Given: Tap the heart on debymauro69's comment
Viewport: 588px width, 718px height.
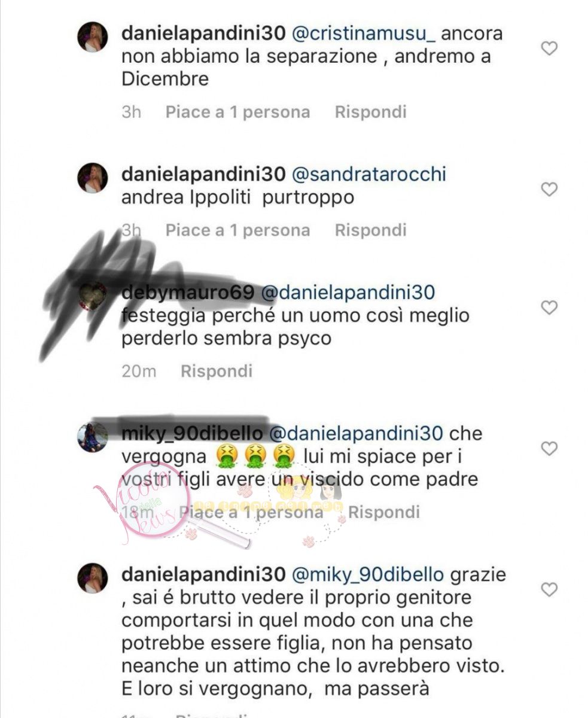Looking at the screenshot, I should (549, 308).
